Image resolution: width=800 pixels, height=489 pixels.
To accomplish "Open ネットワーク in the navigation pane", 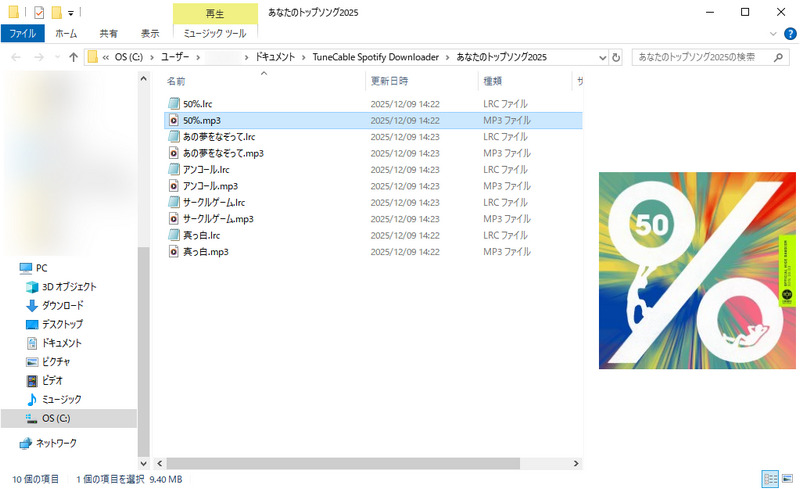I will [48, 443].
